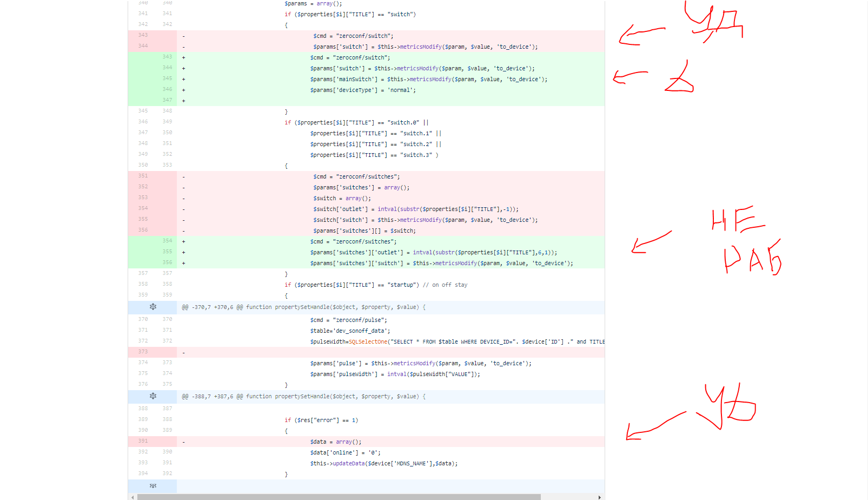The width and height of the screenshot is (868, 500).
Task: Click added line with $params['mainSwitch']
Action: click(x=429, y=80)
